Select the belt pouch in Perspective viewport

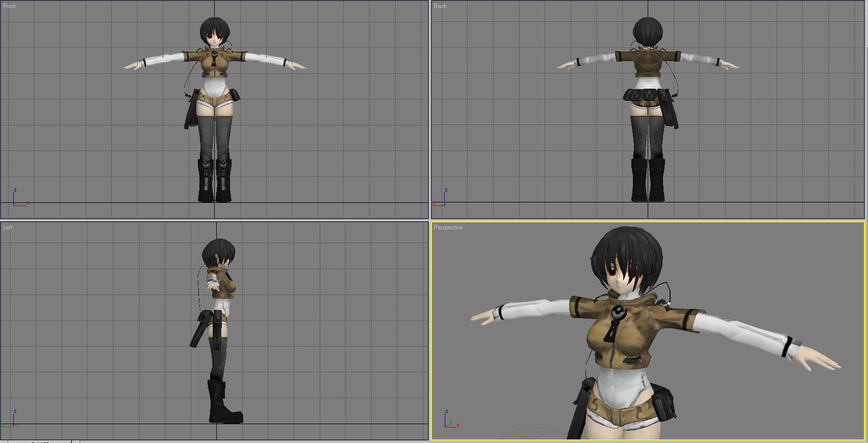tap(663, 403)
